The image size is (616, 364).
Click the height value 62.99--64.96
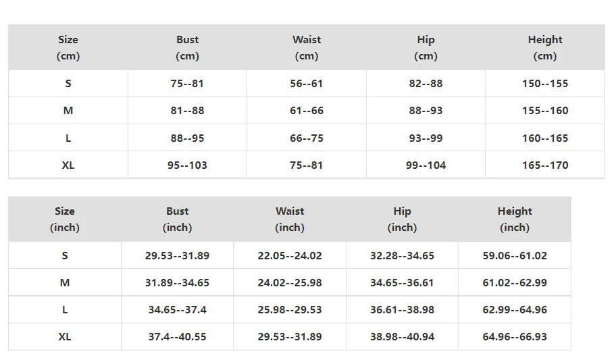(515, 310)
